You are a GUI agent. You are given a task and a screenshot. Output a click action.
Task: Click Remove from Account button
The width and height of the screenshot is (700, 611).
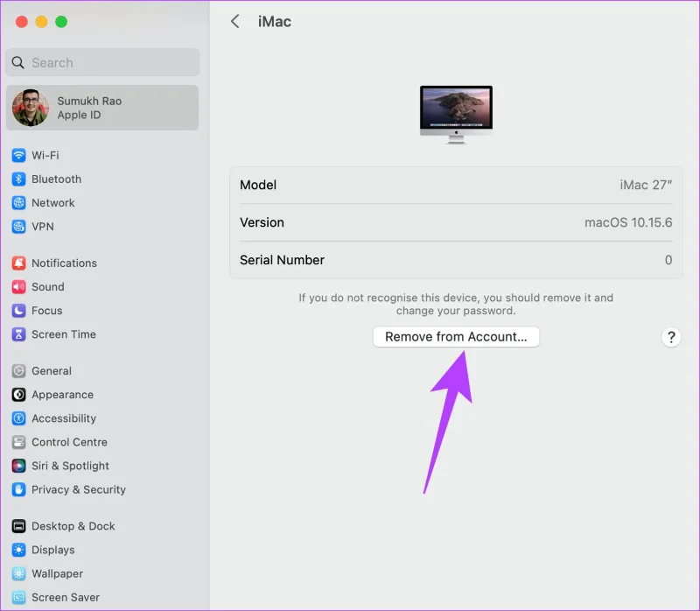click(456, 337)
